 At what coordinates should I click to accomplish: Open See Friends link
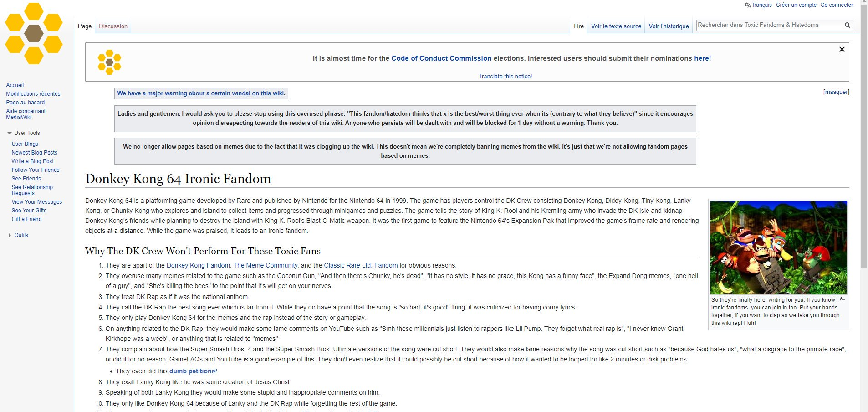[x=26, y=179]
